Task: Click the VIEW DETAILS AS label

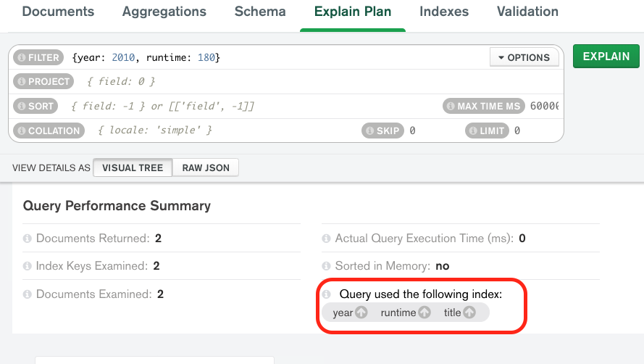Action: point(51,167)
